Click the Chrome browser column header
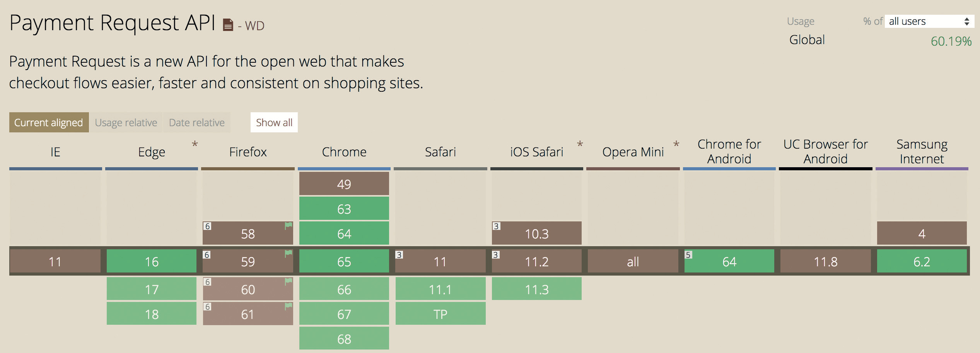Viewport: 980px width, 353px height. pos(344,152)
